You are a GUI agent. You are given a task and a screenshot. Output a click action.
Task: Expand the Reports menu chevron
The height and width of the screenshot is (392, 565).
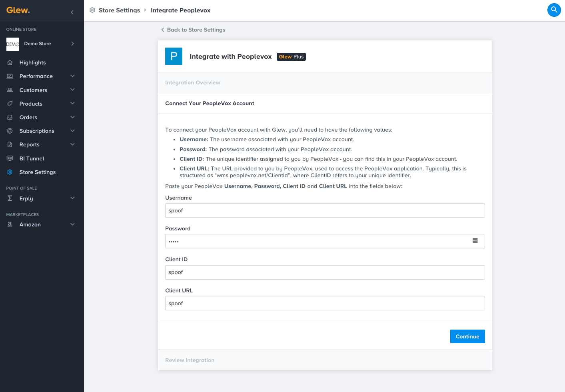coord(72,144)
